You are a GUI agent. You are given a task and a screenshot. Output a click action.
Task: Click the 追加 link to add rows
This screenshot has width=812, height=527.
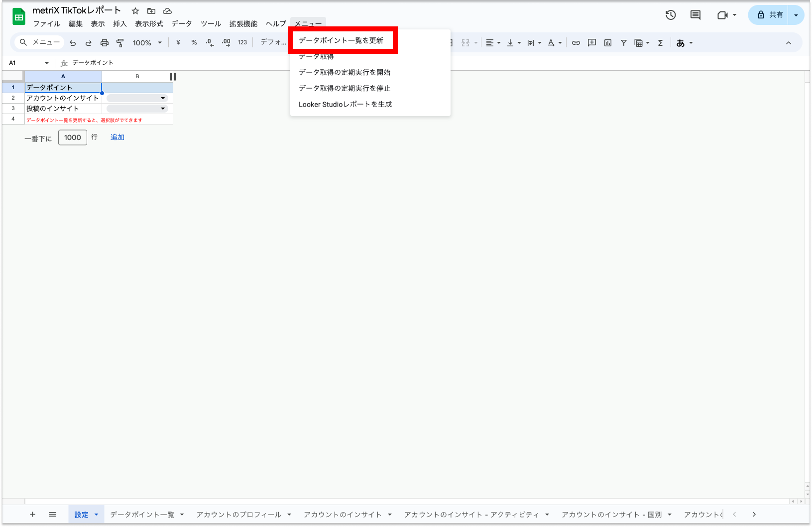coord(117,137)
